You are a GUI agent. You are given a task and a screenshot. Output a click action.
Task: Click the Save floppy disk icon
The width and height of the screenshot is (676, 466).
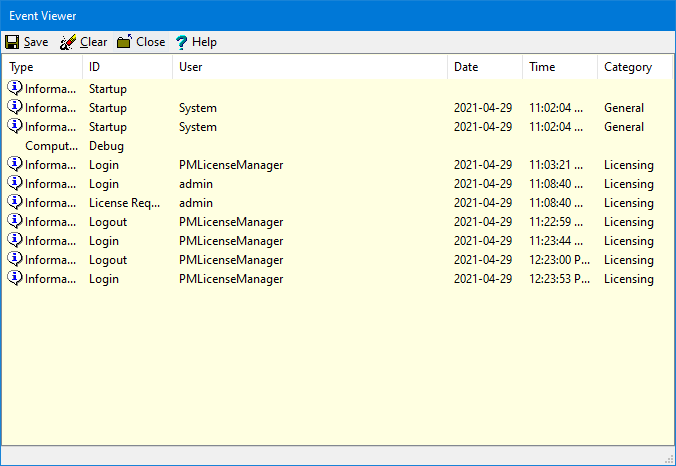pyautogui.click(x=12, y=42)
